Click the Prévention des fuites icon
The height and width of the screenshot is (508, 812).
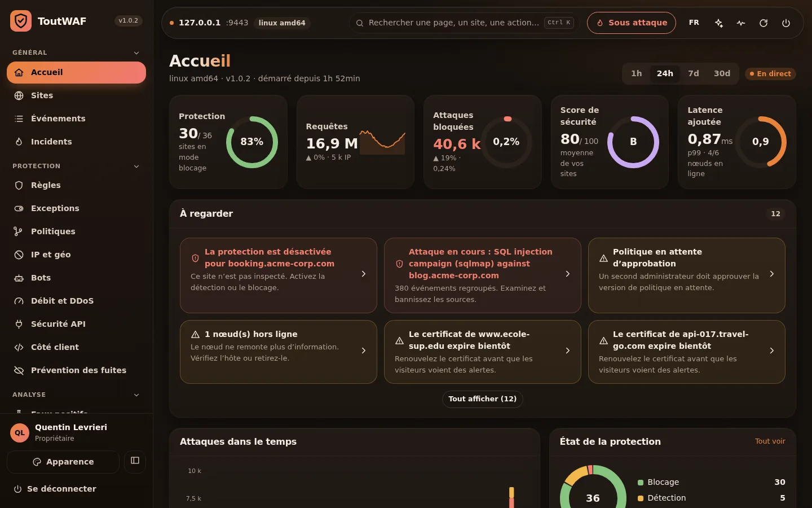click(x=19, y=370)
